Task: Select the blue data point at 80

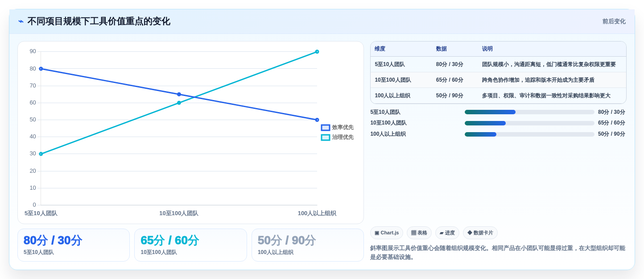Action: pos(41,69)
